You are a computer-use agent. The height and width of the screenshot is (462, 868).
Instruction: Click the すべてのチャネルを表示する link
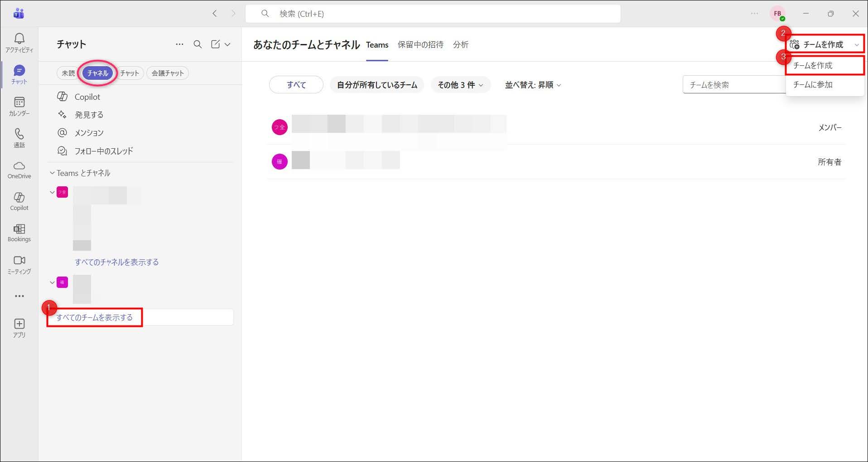pos(116,262)
